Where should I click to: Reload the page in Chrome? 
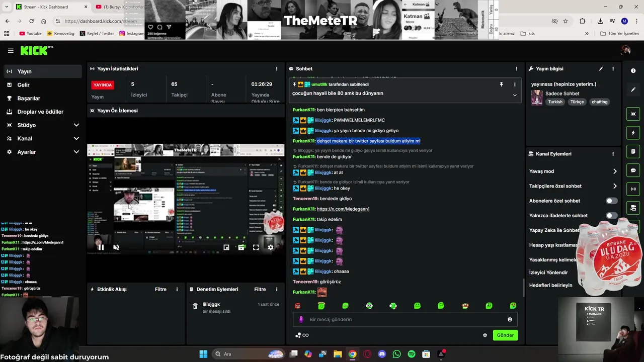point(31,21)
